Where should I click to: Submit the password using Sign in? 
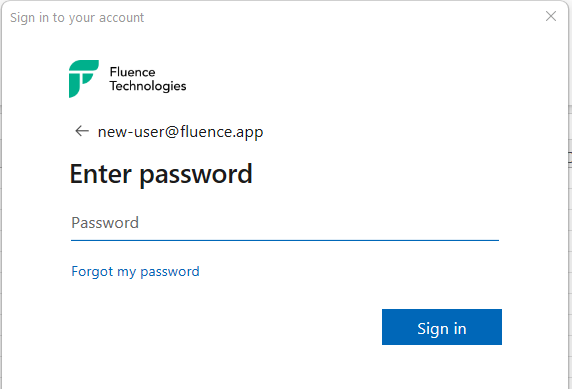442,327
